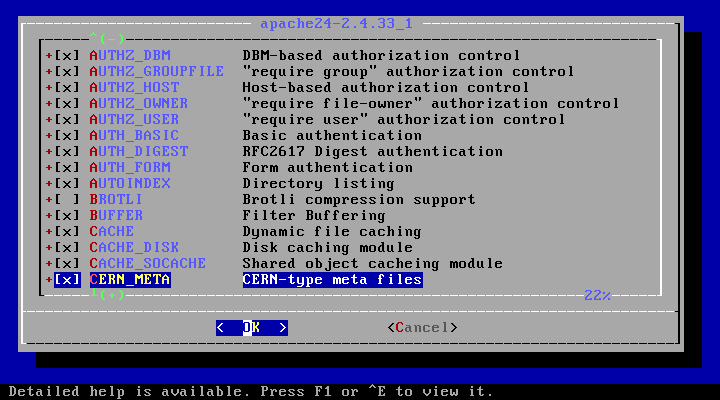720x400 pixels.
Task: Click the '"require user" authorization control' description
Action: coord(404,120)
